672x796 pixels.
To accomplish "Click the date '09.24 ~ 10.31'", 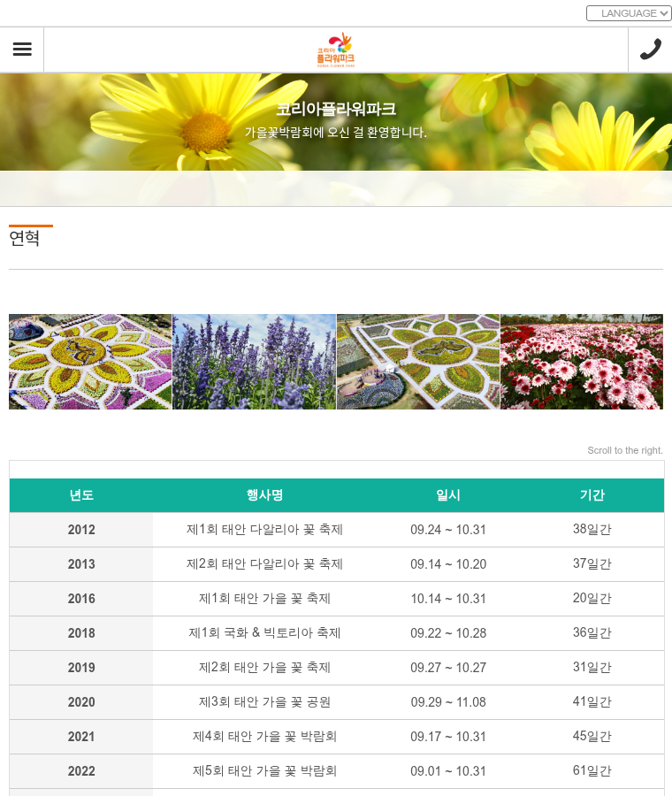I will 448,530.
